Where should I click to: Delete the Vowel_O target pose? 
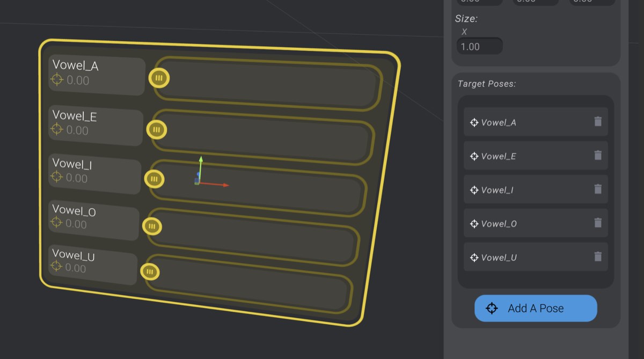[x=598, y=223]
